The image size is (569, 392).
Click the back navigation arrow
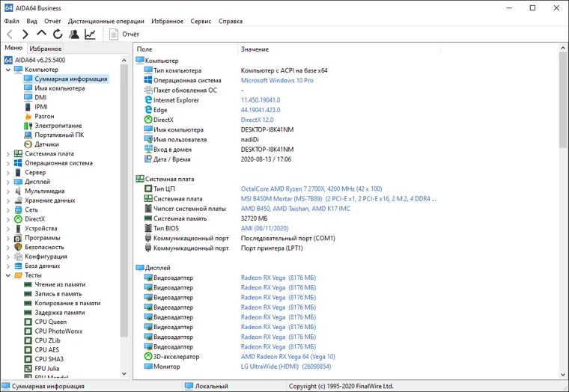coord(10,34)
